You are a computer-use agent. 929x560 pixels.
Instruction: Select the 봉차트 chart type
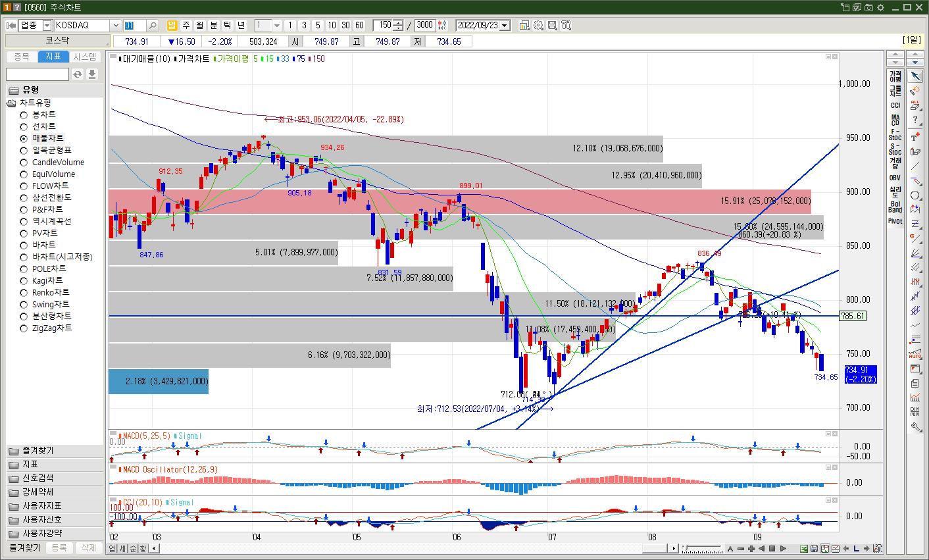coord(24,115)
